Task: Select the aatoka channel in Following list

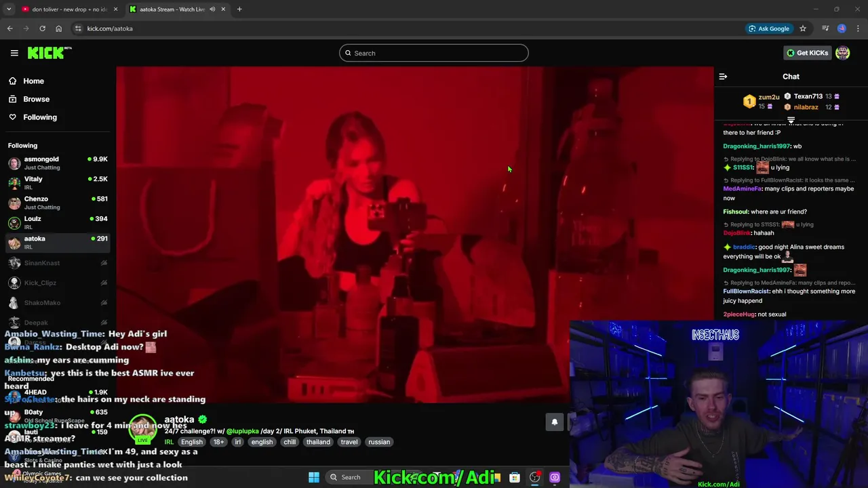Action: 58,243
